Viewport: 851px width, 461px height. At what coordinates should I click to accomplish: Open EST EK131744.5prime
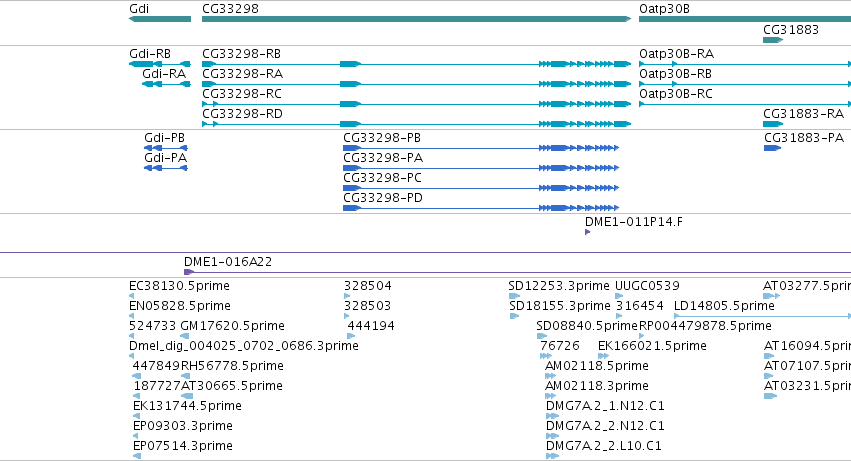click(x=187, y=407)
